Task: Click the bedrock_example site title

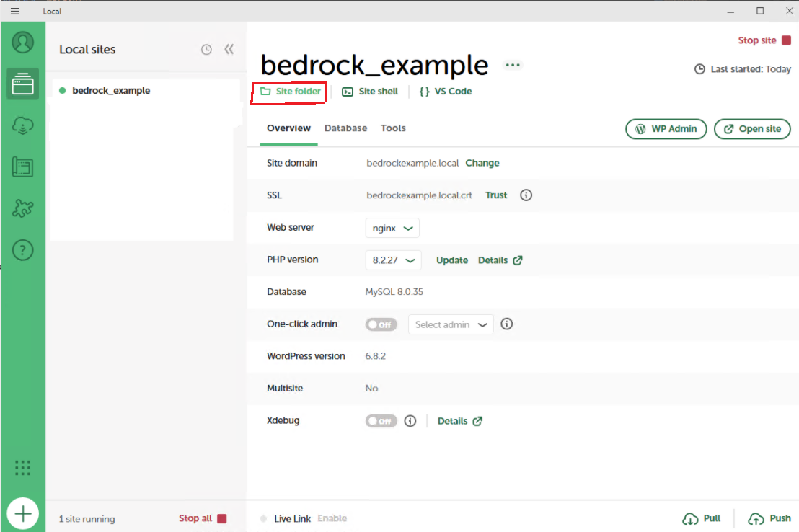Action: click(x=374, y=65)
